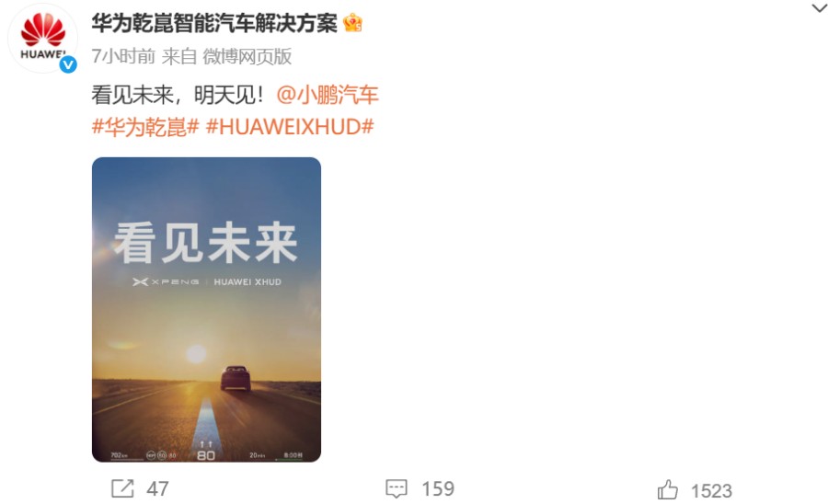828x504 pixels.
Task: Like the post with thumbs-up icon
Action: (668, 490)
